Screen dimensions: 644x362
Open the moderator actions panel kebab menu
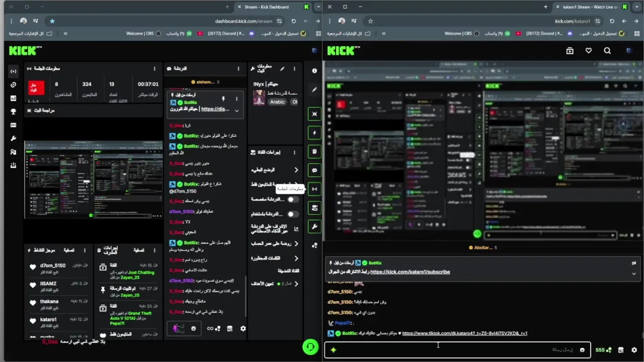click(154, 250)
